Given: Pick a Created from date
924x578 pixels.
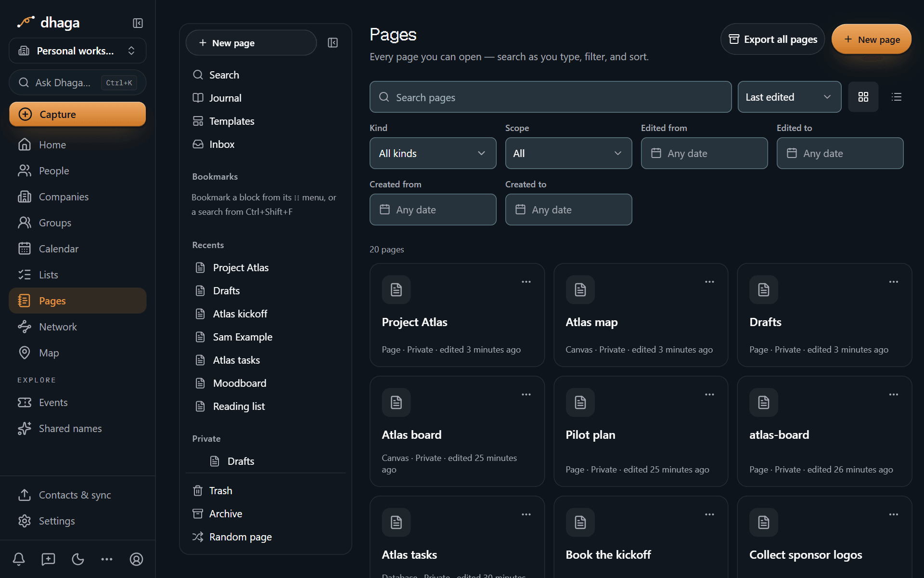Looking at the screenshot, I should tap(433, 210).
